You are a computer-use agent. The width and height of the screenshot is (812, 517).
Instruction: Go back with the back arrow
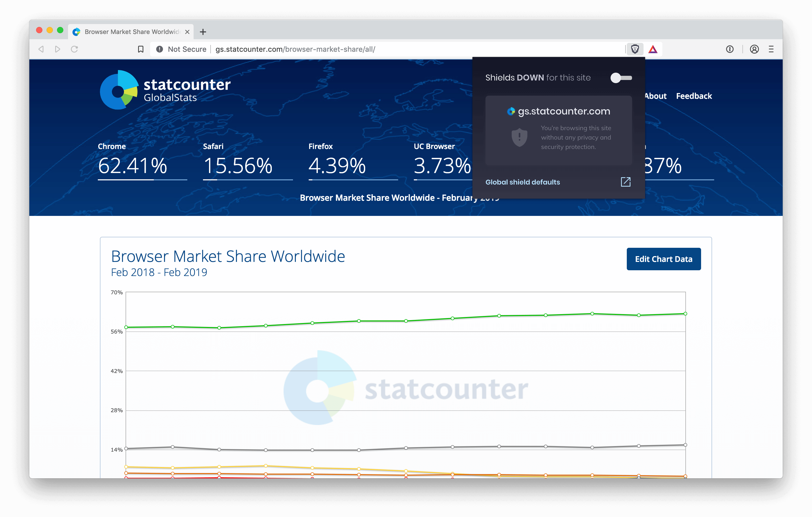pos(41,49)
